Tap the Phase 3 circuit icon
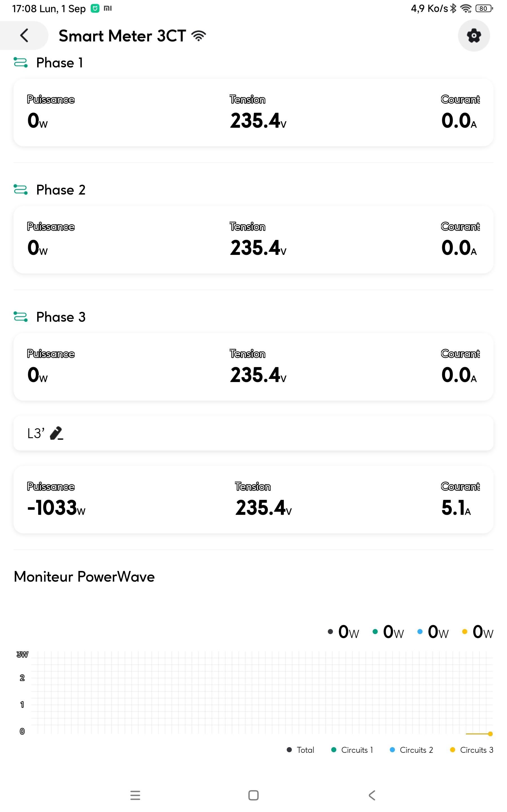Viewport: 507px width, 812px height. pos(21,317)
